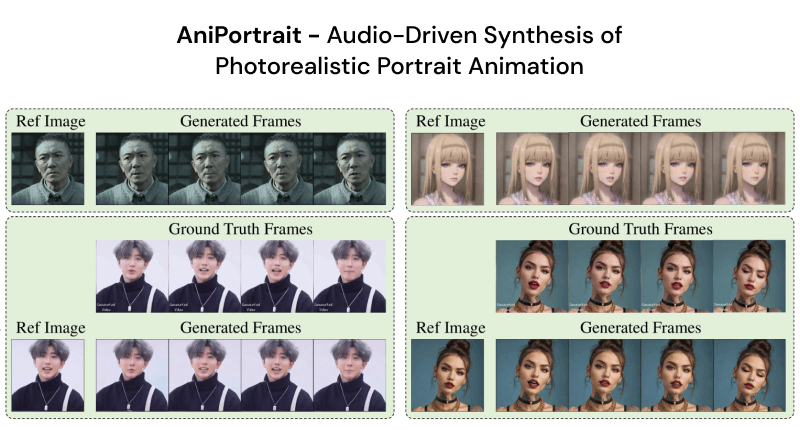800x430 pixels.
Task: Select last generated frame of hair-bun woman
Action: click(x=748, y=375)
